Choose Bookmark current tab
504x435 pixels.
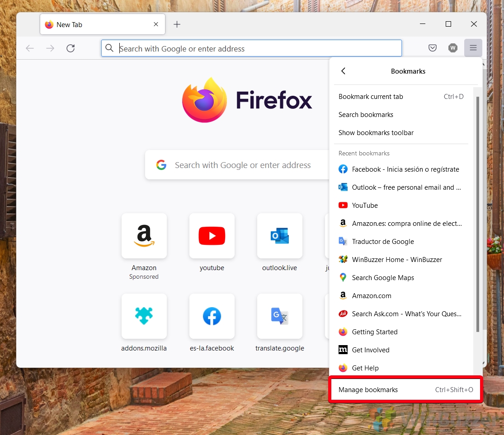[x=401, y=96]
